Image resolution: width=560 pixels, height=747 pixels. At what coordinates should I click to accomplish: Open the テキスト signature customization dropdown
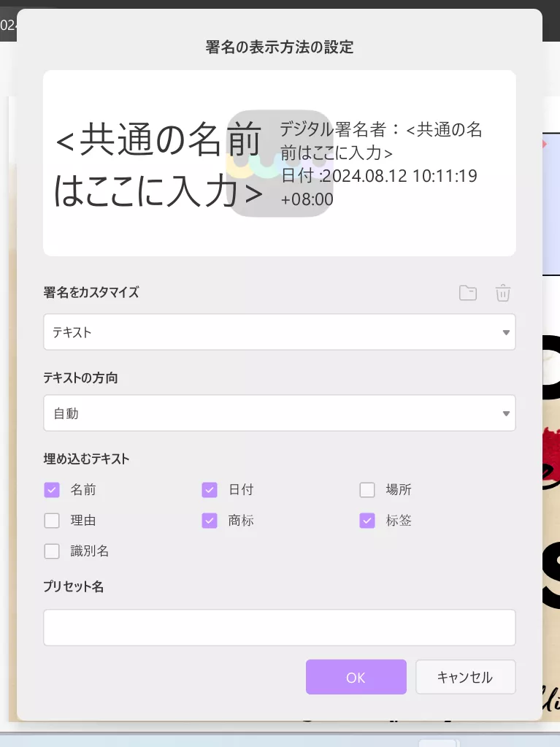point(280,332)
